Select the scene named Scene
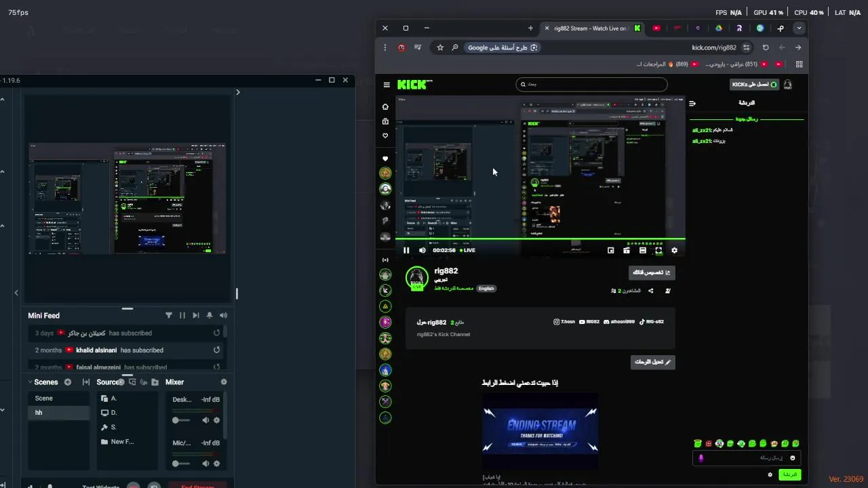 coord(58,399)
